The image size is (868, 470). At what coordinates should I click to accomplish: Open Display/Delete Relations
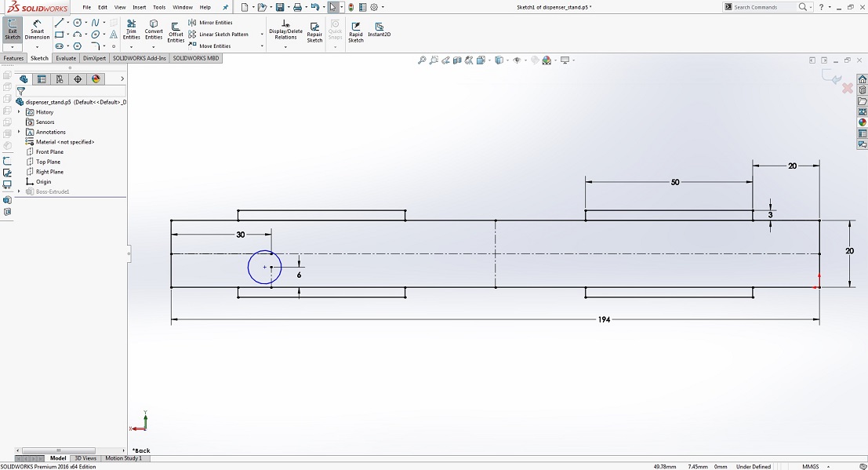click(285, 29)
